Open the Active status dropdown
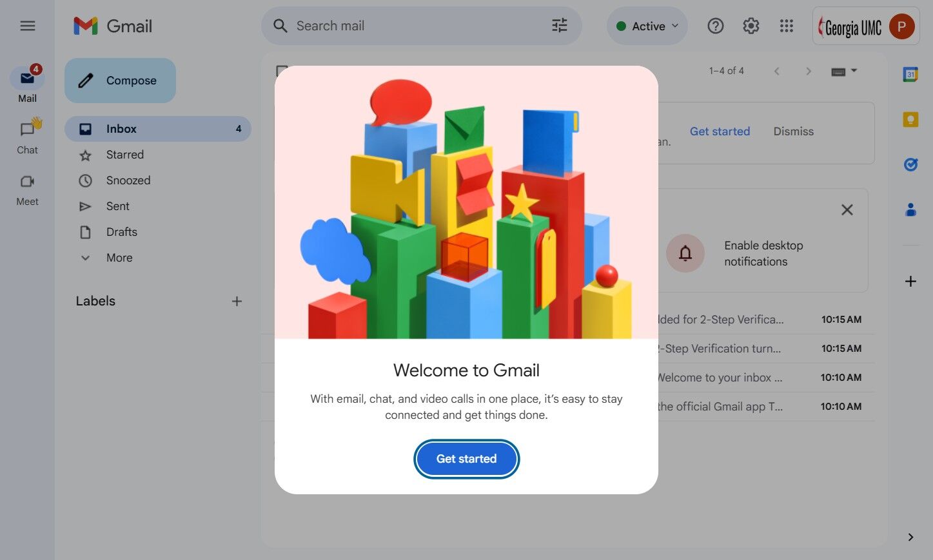The image size is (933, 560). pos(647,26)
